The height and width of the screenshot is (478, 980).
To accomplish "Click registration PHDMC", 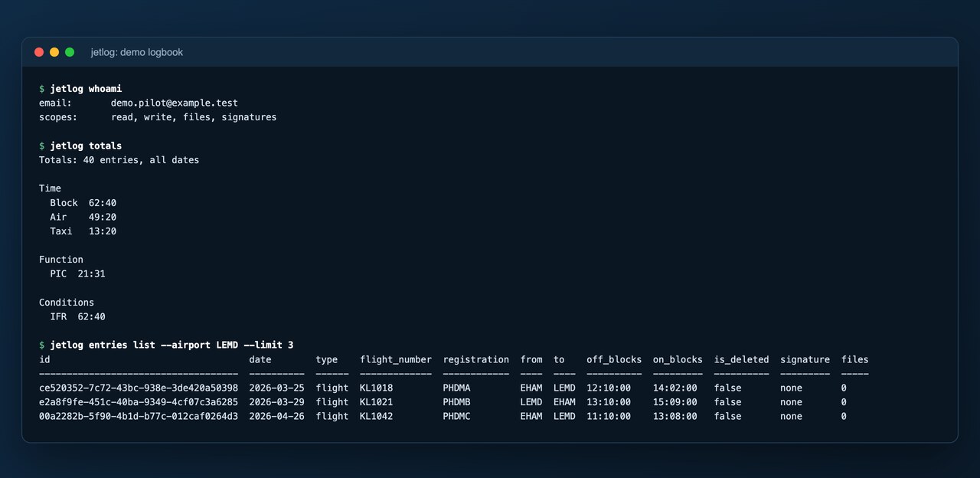I will [x=457, y=416].
